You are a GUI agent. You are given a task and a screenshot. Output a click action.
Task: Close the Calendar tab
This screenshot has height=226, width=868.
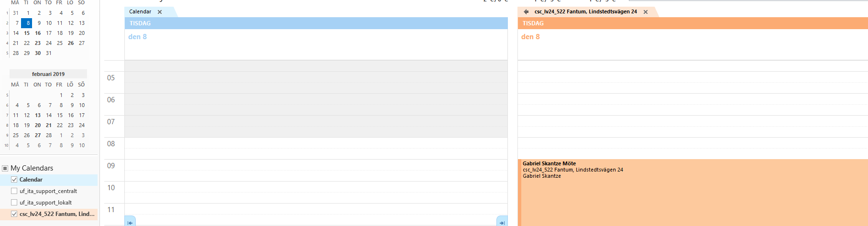(x=160, y=12)
